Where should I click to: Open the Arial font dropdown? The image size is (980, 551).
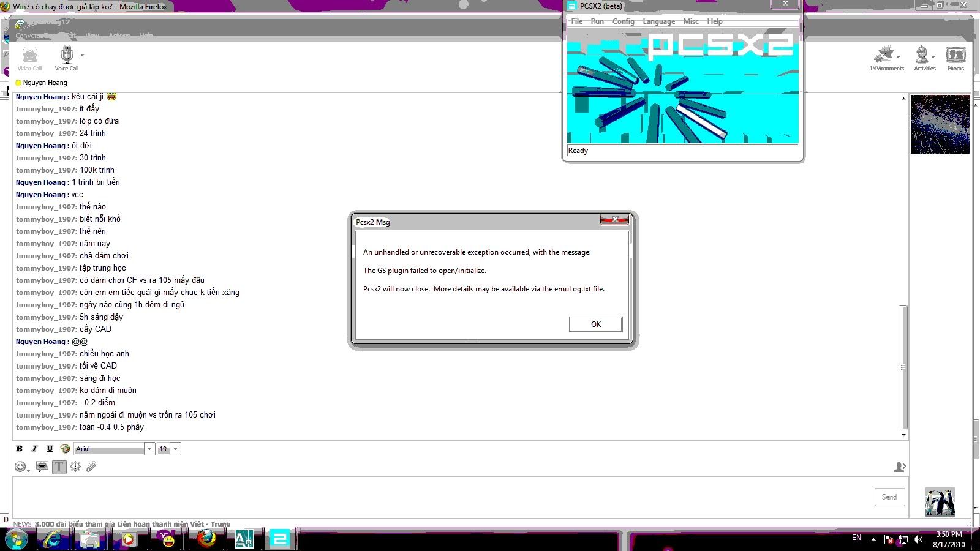tap(149, 449)
